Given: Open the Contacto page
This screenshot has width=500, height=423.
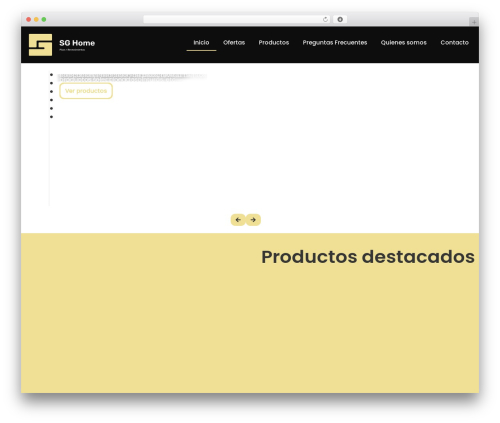Looking at the screenshot, I should [x=454, y=42].
